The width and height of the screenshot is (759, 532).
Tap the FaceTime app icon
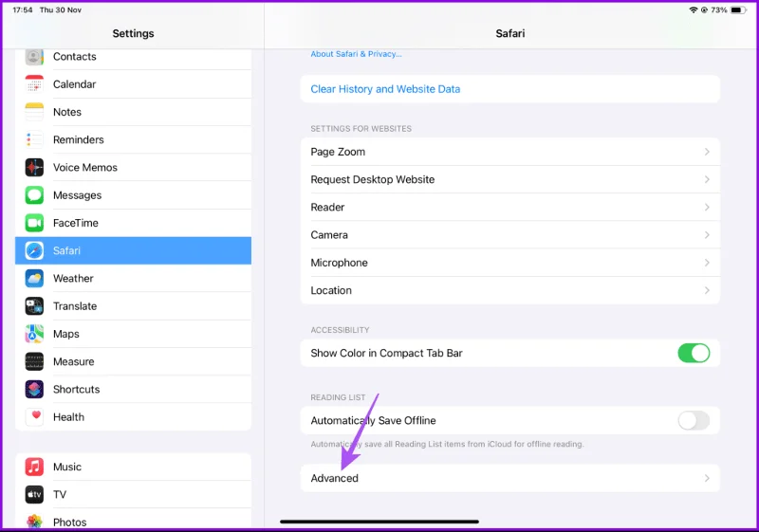coord(34,223)
